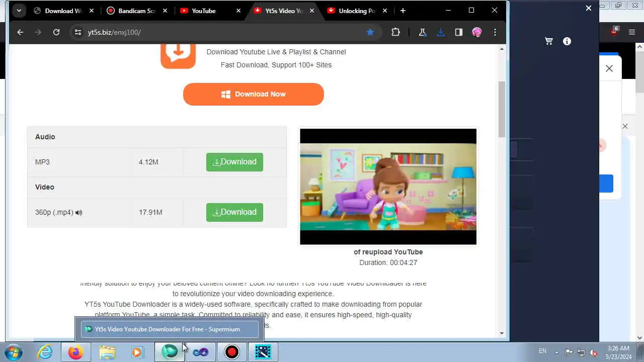644x362 pixels.
Task: Click the infinity loop taskbar icon
Action: coord(201,352)
